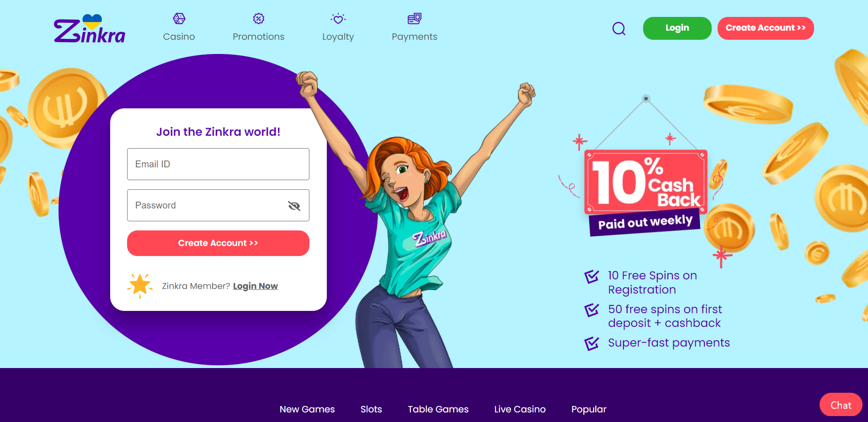Toggle password visibility eye icon

294,206
